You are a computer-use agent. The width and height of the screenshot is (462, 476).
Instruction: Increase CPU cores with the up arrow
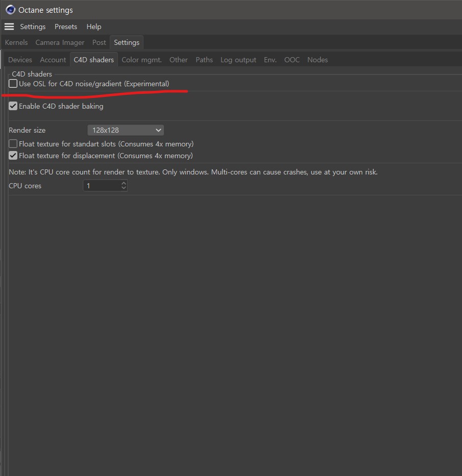click(124, 183)
